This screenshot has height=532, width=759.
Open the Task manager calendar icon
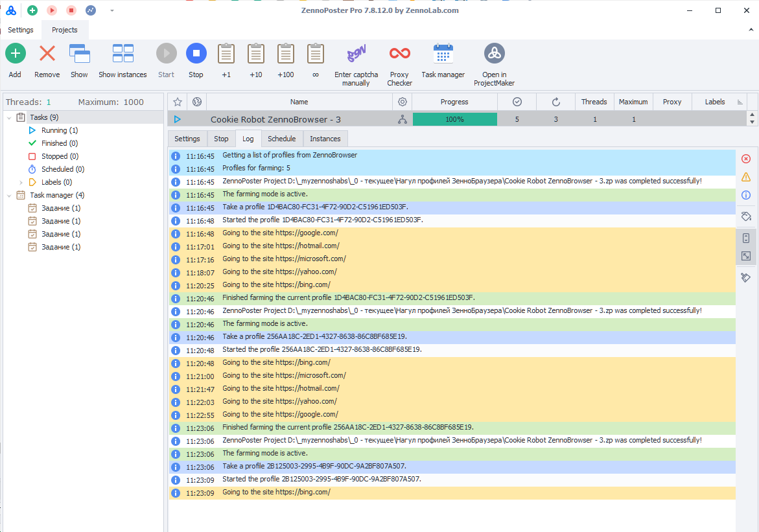(443, 53)
